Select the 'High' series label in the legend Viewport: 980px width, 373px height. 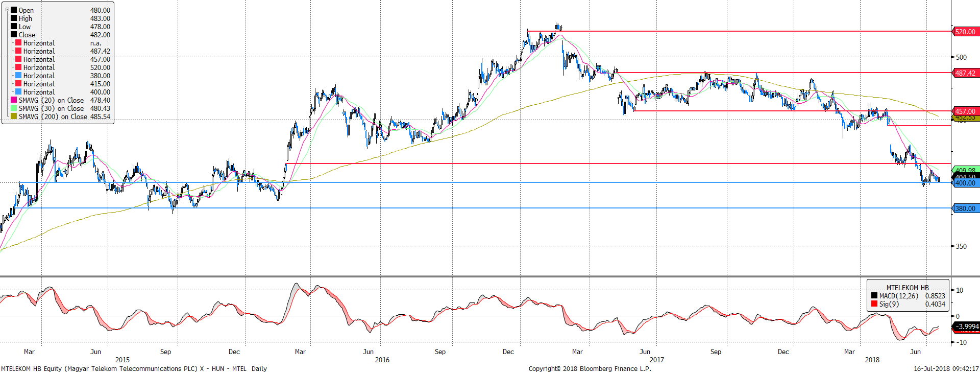(x=26, y=18)
